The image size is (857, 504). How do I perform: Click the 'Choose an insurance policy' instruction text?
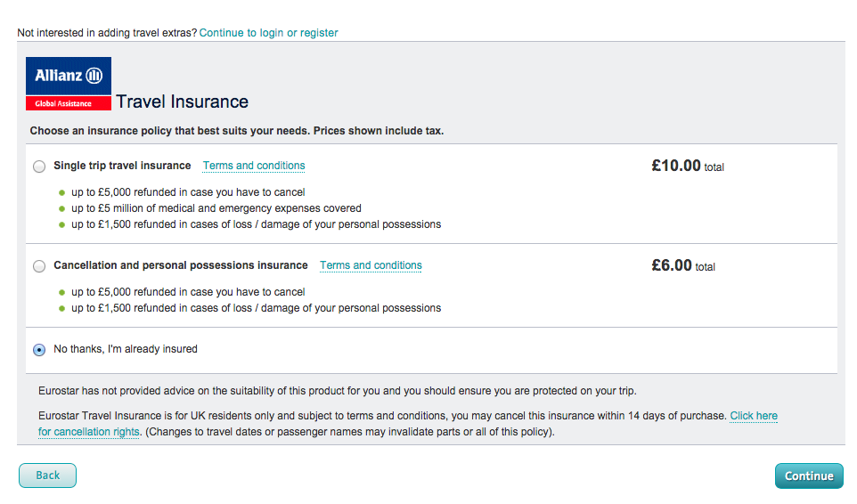237,131
